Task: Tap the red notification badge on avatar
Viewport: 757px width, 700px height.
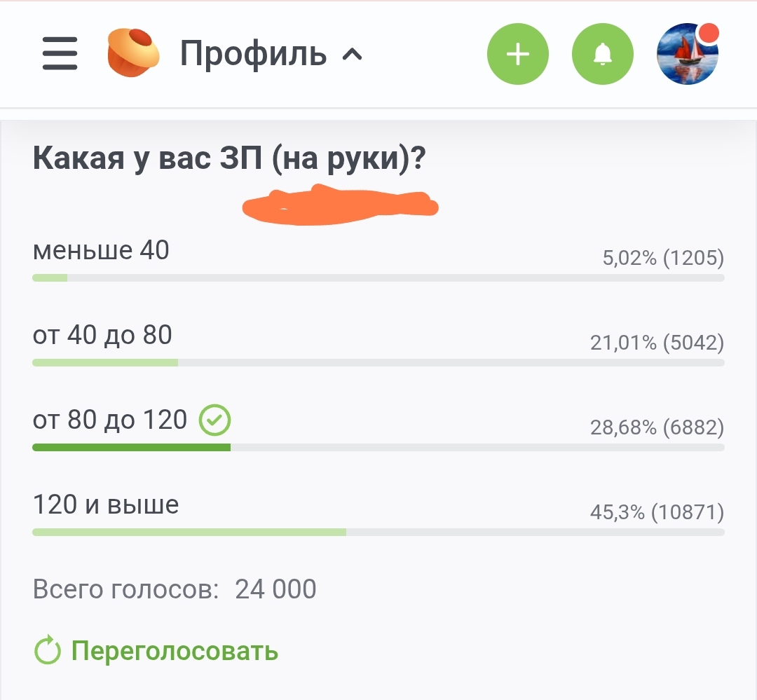Action: (x=708, y=34)
